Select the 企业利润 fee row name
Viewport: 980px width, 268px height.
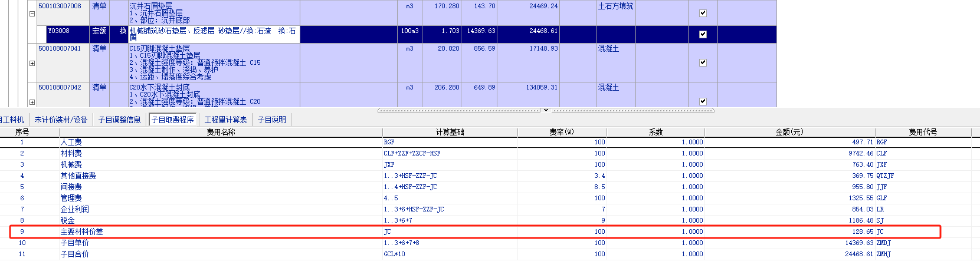(75, 209)
